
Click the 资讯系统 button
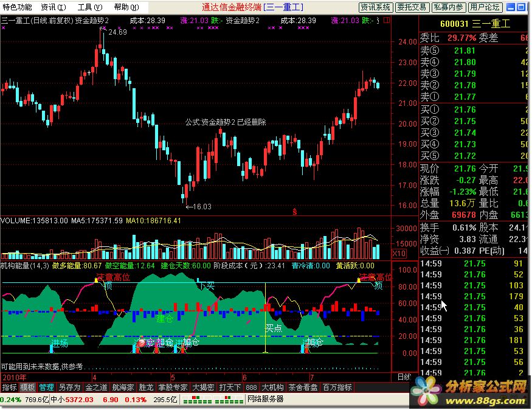[376, 7]
